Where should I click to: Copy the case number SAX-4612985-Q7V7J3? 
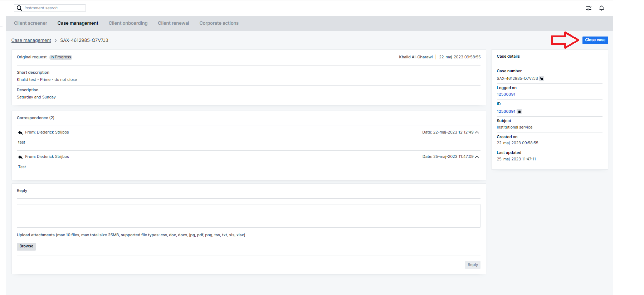point(542,78)
